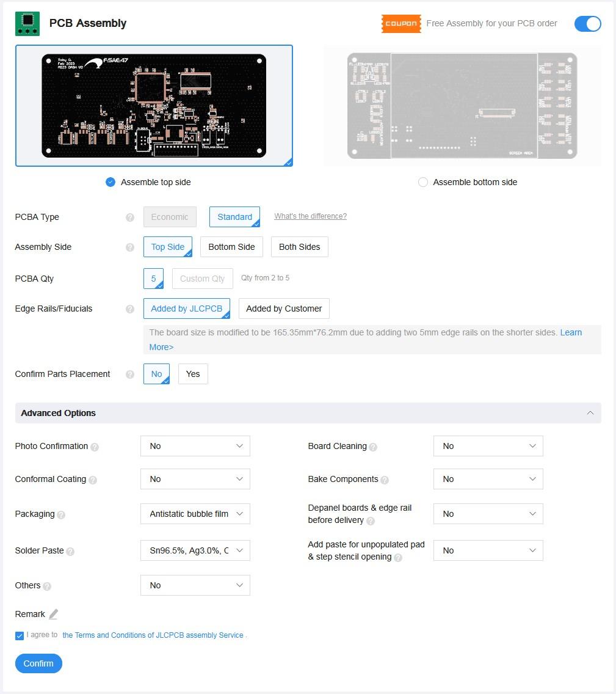
Task: Click the PCBA Type help icon
Action: click(130, 216)
